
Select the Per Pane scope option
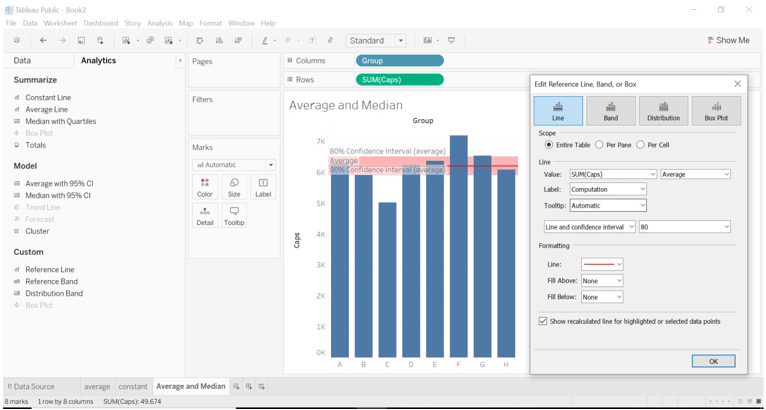(599, 145)
